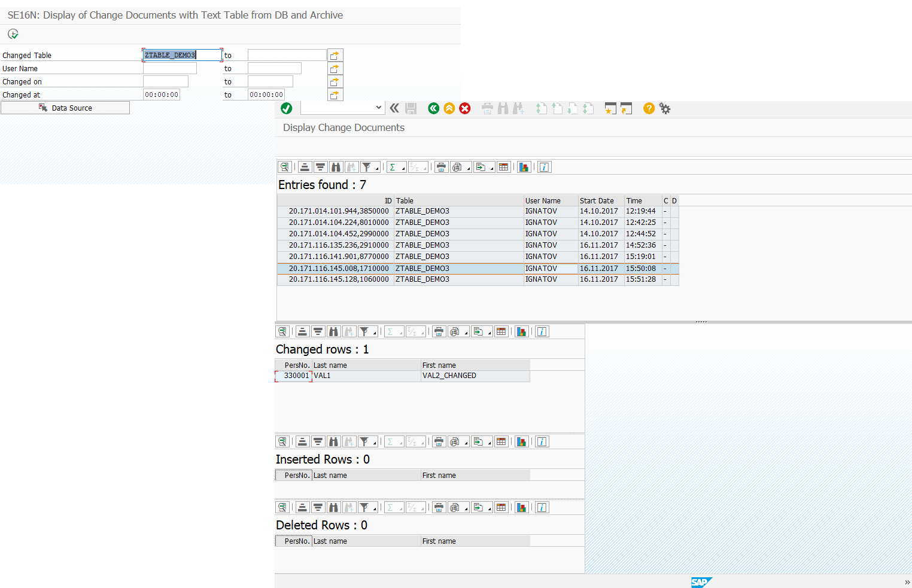Save with the disk icon
Image resolution: width=912 pixels, height=588 pixels.
(411, 108)
